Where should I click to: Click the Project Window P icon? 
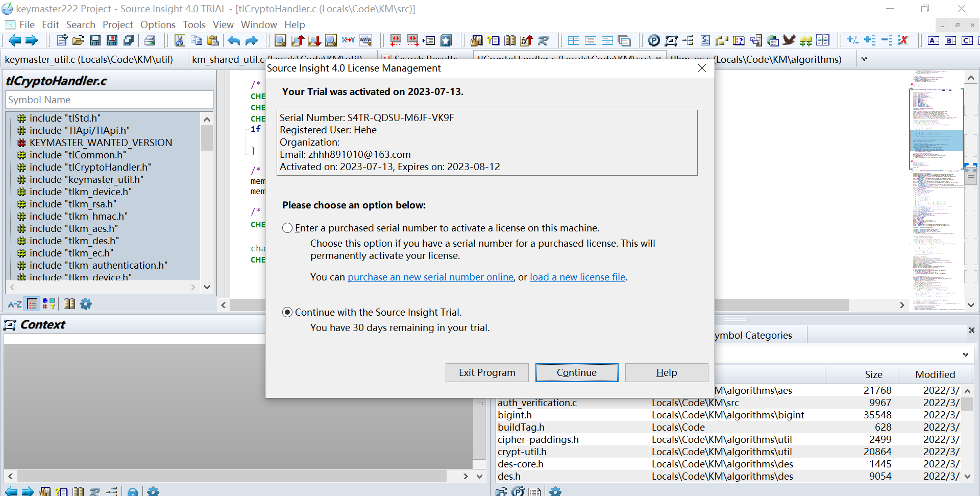[x=654, y=40]
